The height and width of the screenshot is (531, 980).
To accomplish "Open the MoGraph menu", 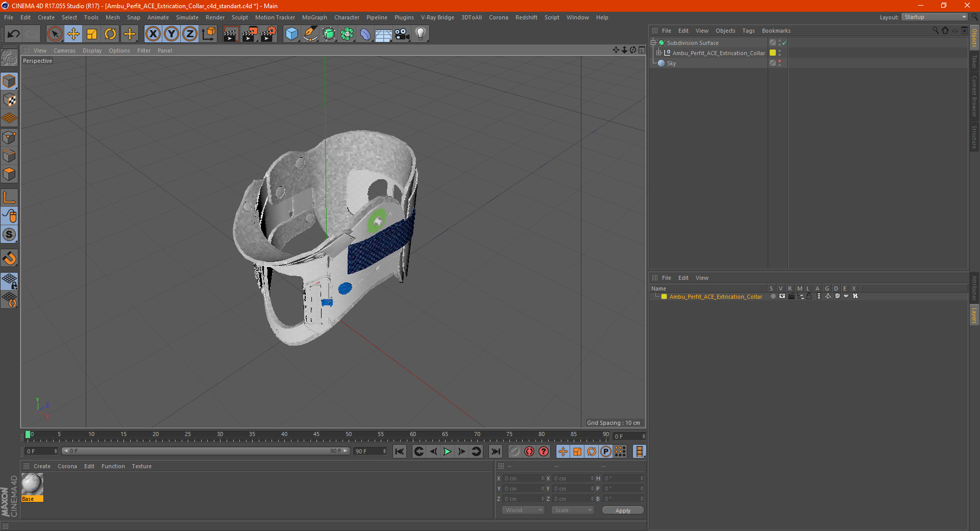I will (314, 17).
